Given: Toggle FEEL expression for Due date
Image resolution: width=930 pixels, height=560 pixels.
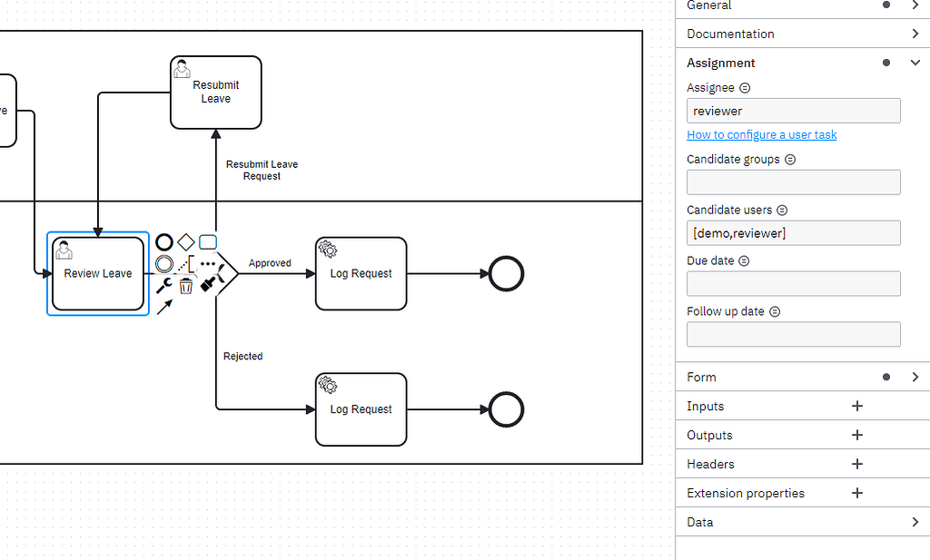Looking at the screenshot, I should click(x=744, y=260).
